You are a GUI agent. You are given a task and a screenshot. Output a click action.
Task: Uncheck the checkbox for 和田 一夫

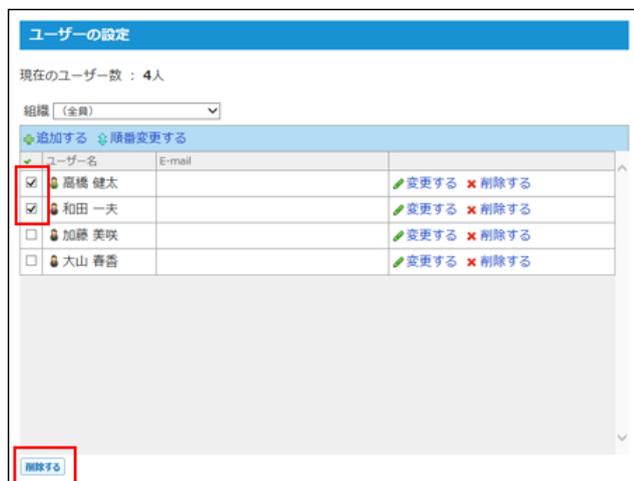pyautogui.click(x=31, y=209)
